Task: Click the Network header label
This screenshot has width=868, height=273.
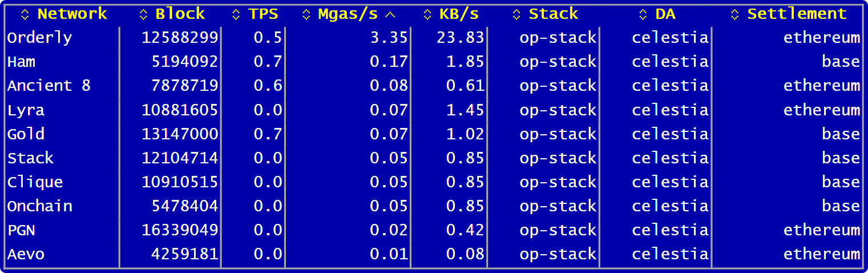Action: (x=72, y=14)
